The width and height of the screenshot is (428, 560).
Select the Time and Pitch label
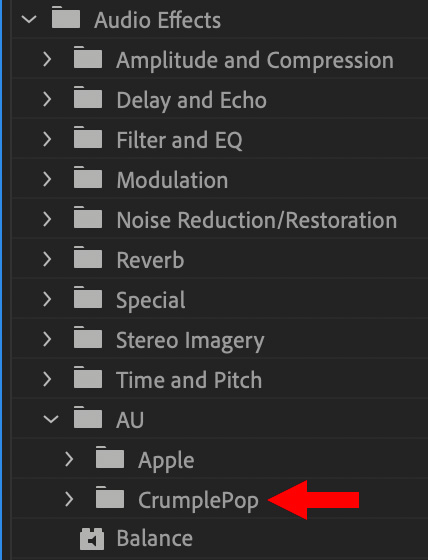(x=189, y=380)
